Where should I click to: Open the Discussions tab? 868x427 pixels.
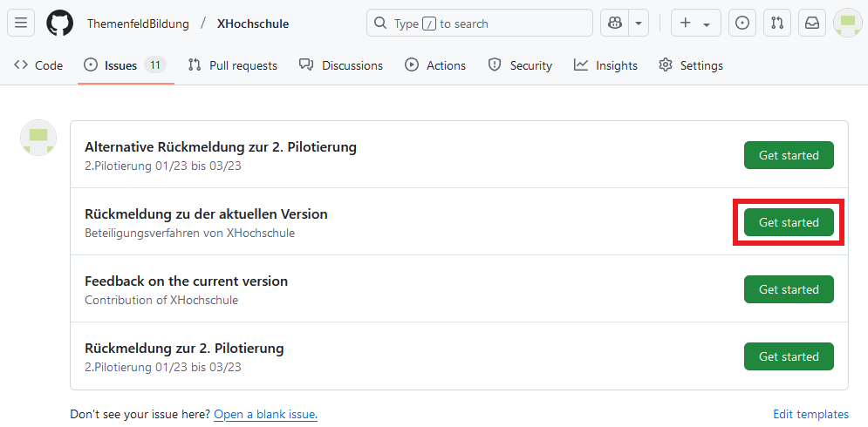(341, 65)
